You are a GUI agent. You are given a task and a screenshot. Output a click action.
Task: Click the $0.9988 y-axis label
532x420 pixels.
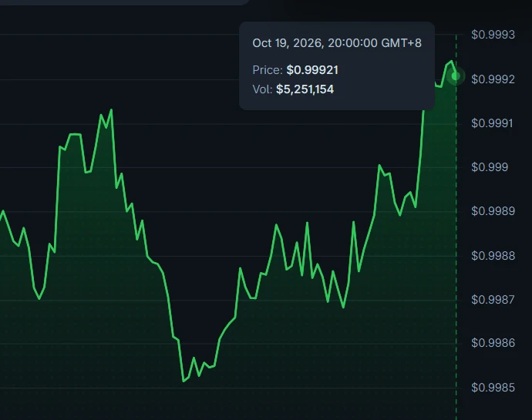coord(493,256)
